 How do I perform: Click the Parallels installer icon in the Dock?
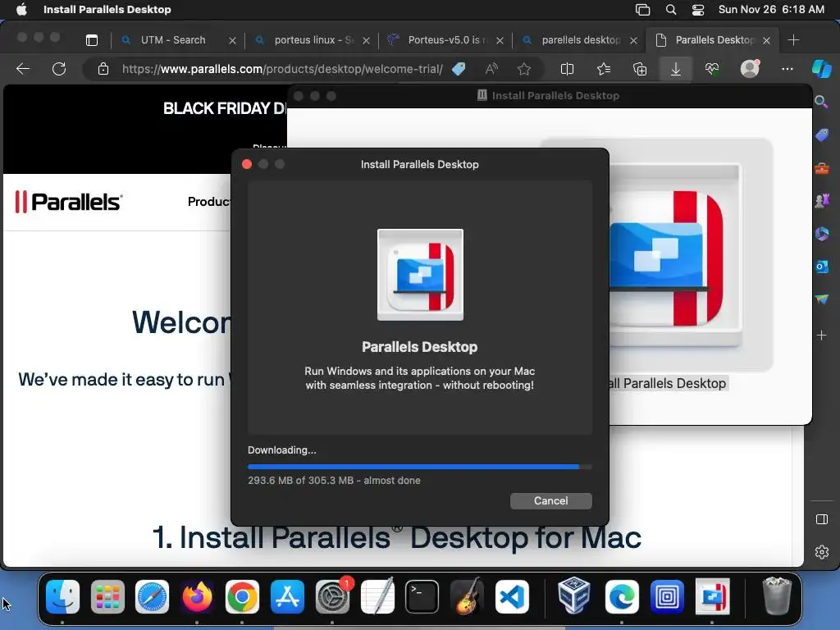pos(712,597)
